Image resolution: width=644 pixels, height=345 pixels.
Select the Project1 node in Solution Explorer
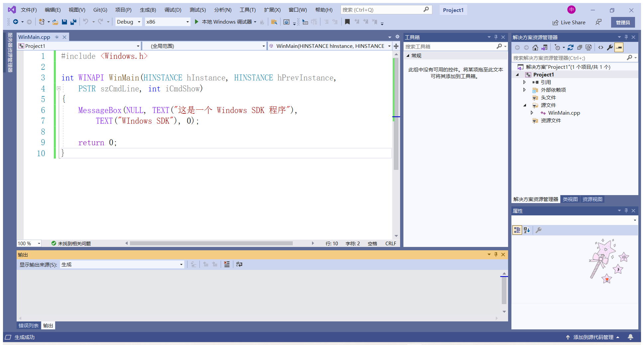543,75
